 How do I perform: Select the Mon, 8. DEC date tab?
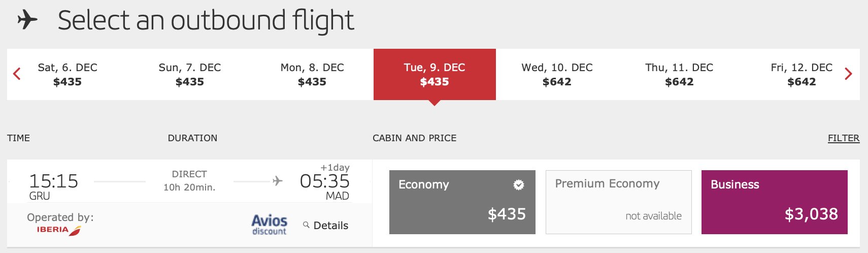pos(312,74)
